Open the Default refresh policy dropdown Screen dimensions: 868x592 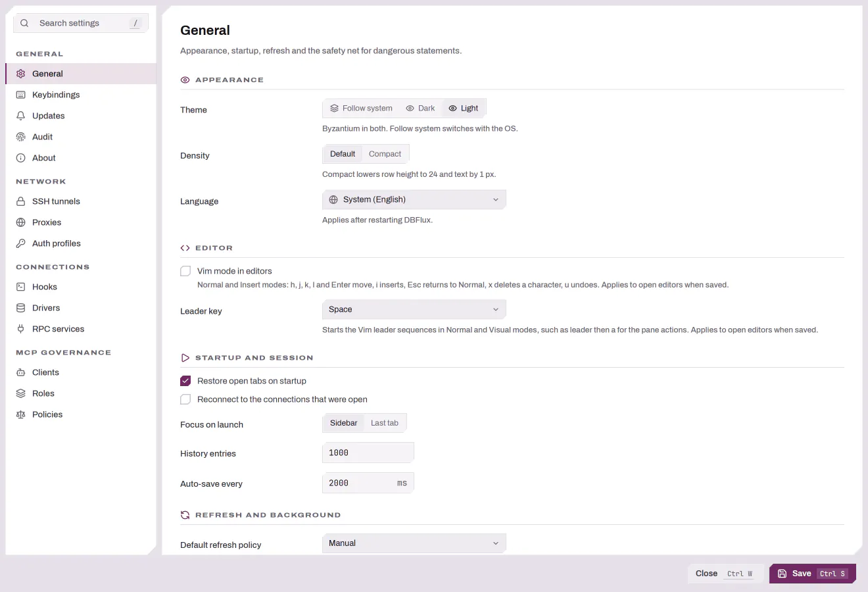414,543
